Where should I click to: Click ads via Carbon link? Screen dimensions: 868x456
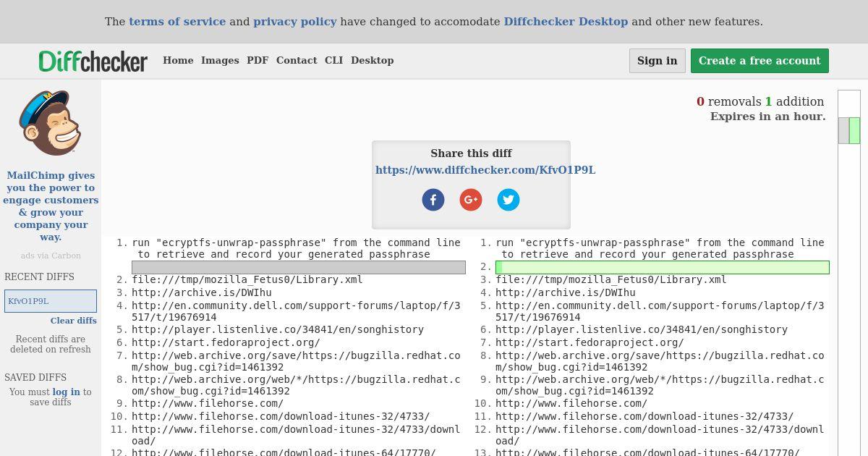(x=51, y=256)
